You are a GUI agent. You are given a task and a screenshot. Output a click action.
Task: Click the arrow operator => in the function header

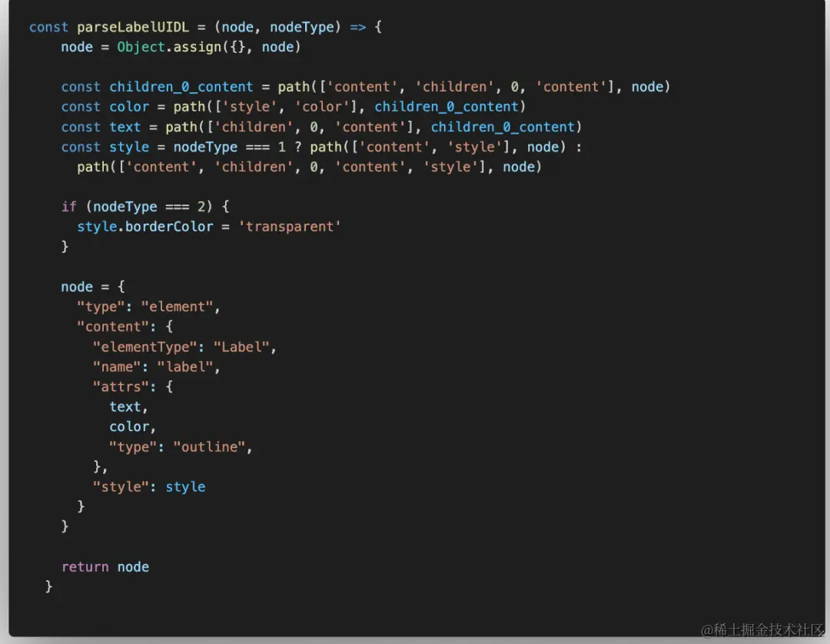pyautogui.click(x=358, y=27)
